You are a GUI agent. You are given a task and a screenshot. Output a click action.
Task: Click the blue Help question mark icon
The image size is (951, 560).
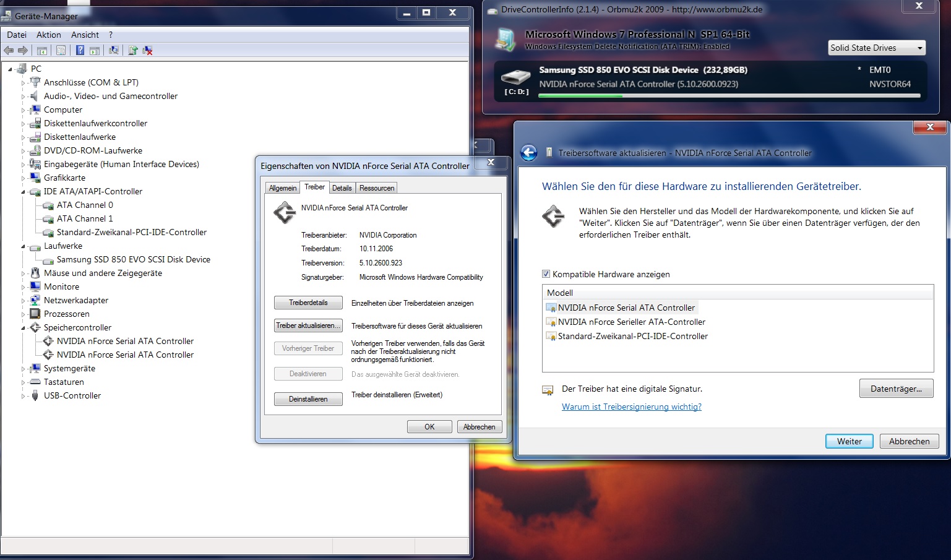80,50
